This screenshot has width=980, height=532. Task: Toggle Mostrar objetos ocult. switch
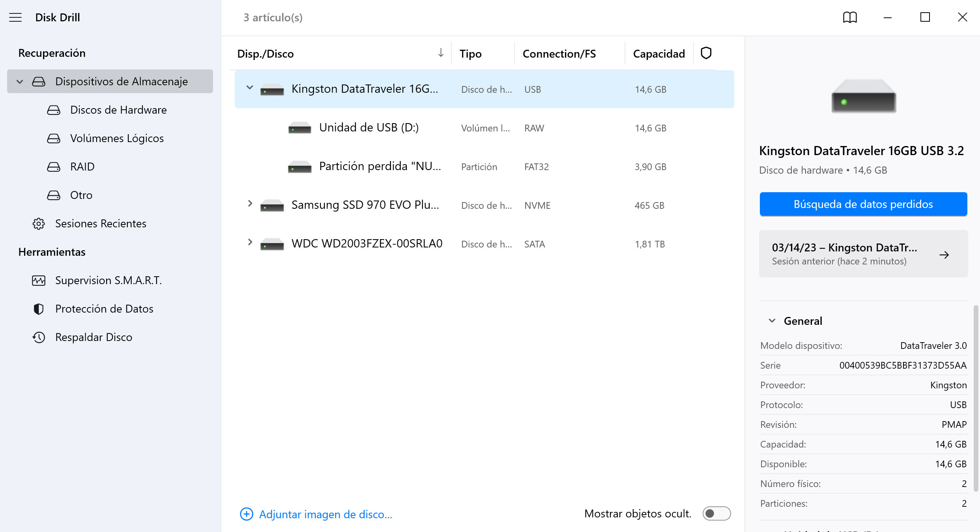coord(716,513)
